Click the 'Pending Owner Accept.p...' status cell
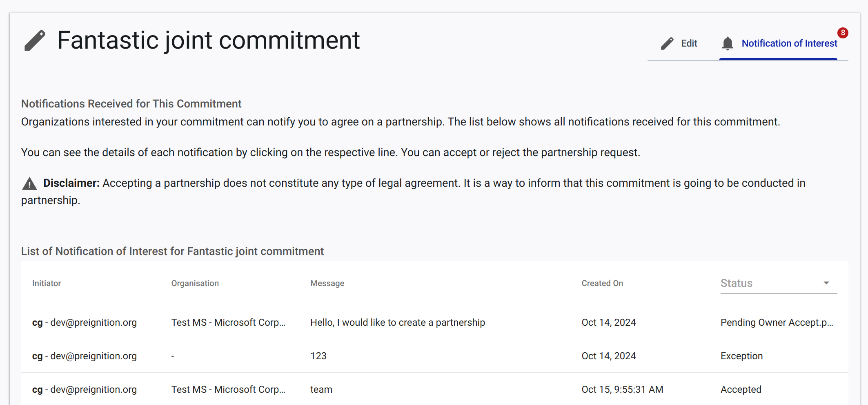This screenshot has width=868, height=405. [x=777, y=322]
